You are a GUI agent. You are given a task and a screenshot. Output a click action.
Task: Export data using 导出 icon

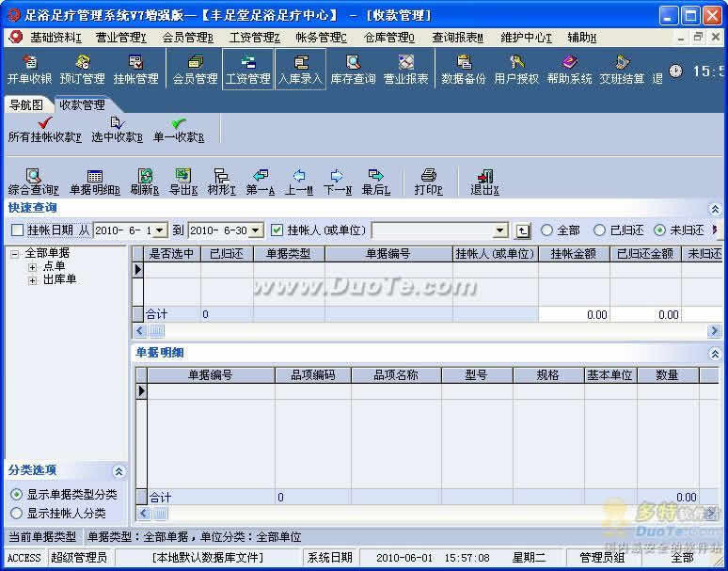(183, 182)
